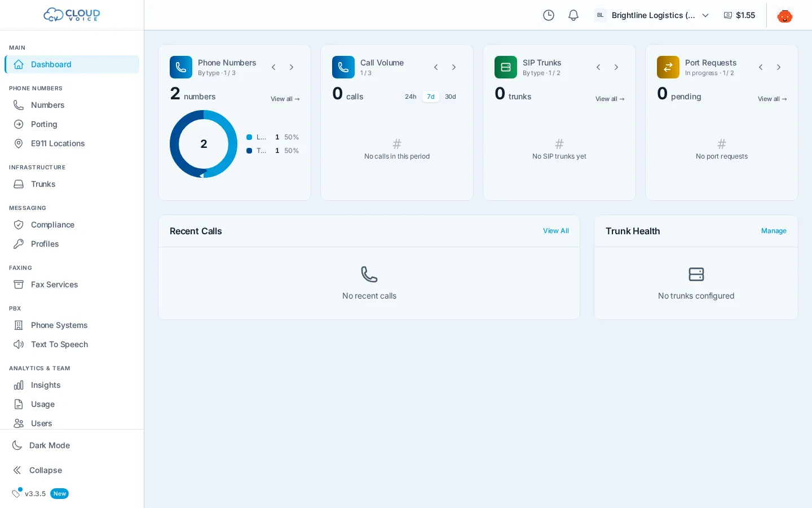This screenshot has width=812, height=508.
Task: Go to previous Call Volume slide
Action: pyautogui.click(x=436, y=67)
